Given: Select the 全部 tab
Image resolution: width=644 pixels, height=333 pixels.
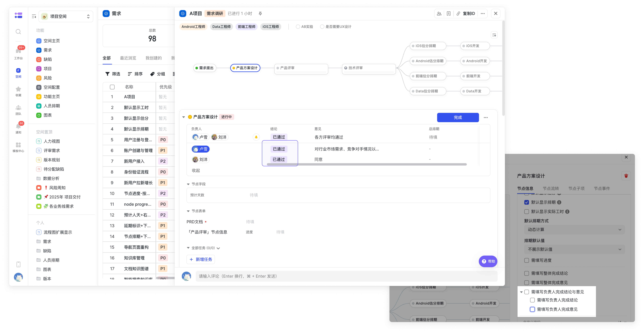Looking at the screenshot, I should (x=107, y=58).
